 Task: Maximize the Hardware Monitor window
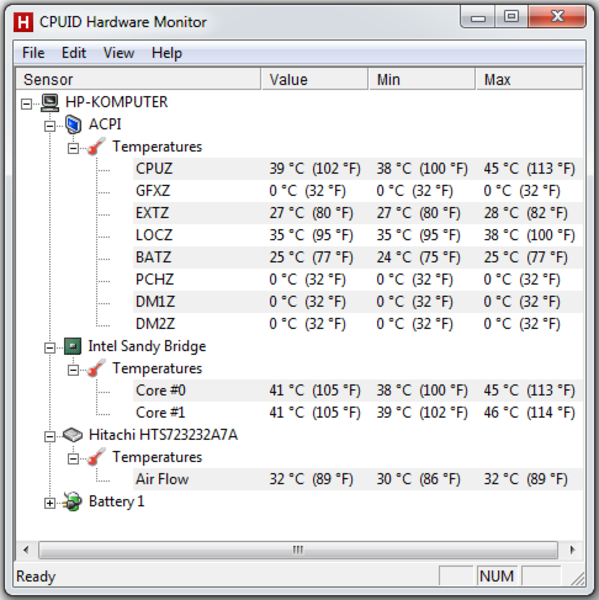click(x=511, y=16)
